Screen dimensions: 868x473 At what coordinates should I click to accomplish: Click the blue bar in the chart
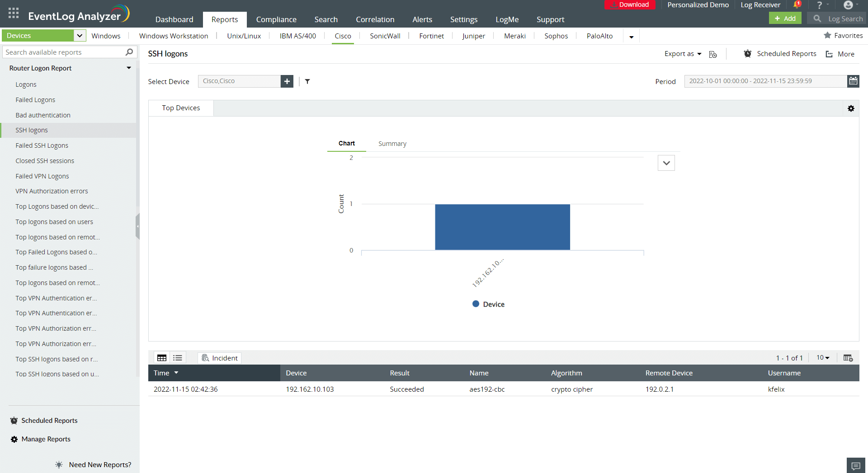pyautogui.click(x=502, y=227)
